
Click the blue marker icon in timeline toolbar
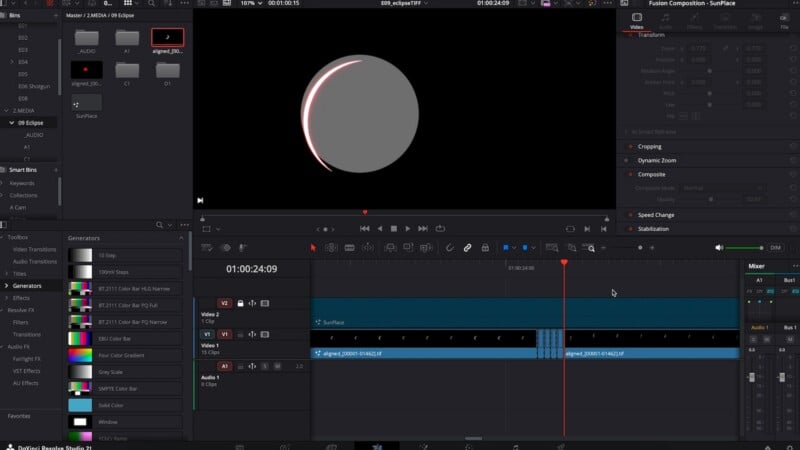pyautogui.click(x=524, y=248)
